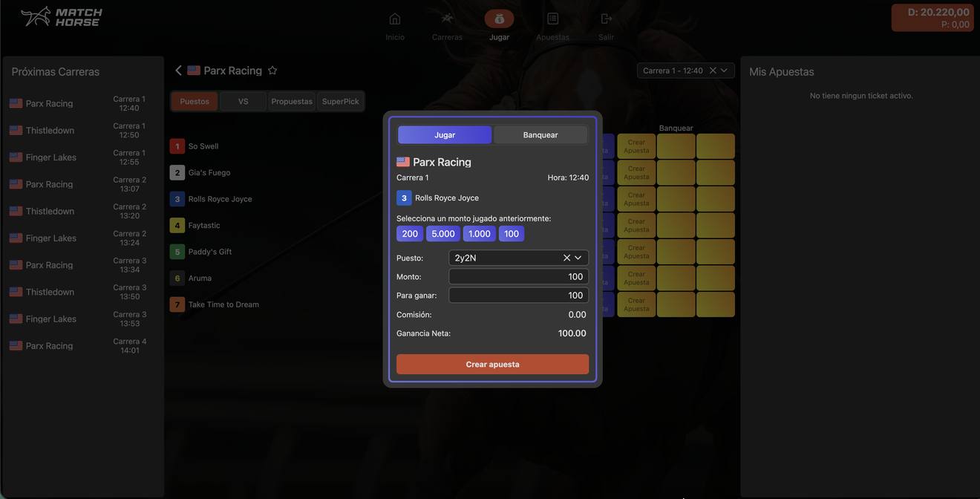This screenshot has width=980, height=499.
Task: Go back using the arrow beside Parx Racing
Action: 178,71
